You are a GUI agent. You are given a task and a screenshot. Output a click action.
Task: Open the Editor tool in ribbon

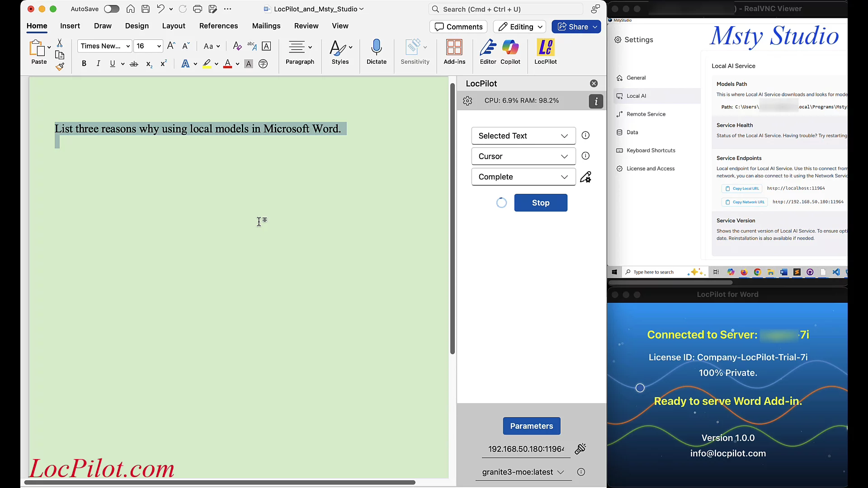488,52
